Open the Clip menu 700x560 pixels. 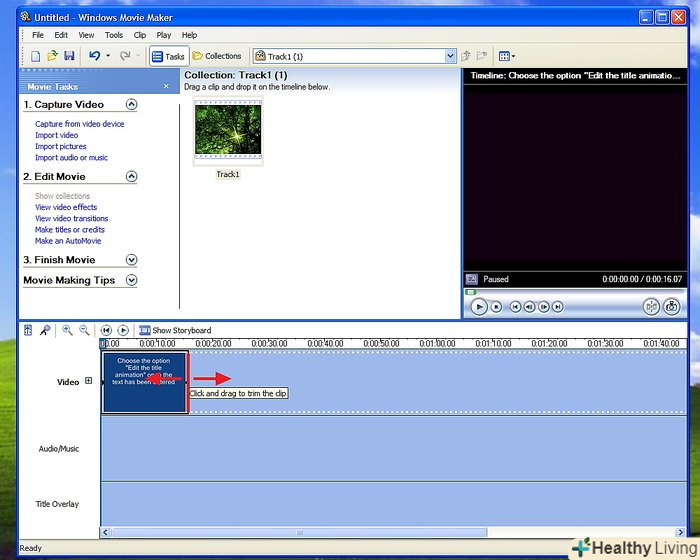(139, 35)
